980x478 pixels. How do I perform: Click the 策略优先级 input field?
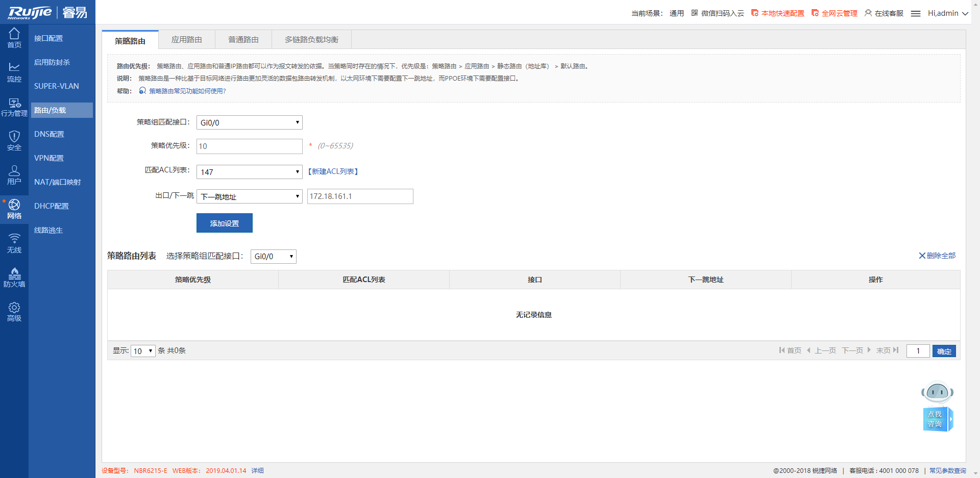[249, 146]
